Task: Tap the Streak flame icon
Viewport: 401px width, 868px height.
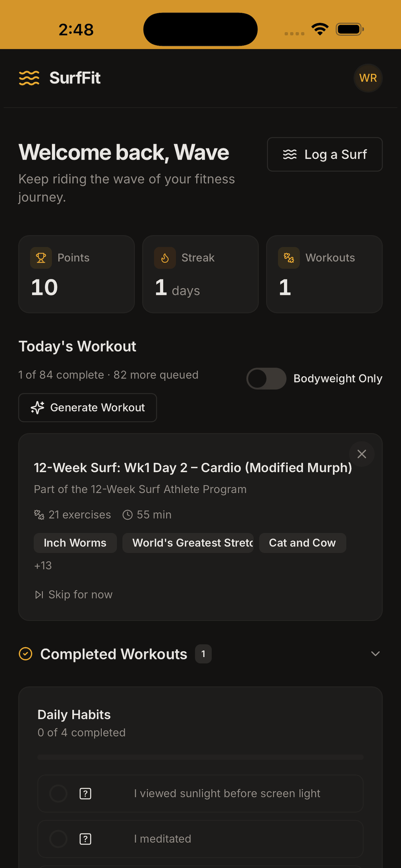Action: pyautogui.click(x=165, y=258)
